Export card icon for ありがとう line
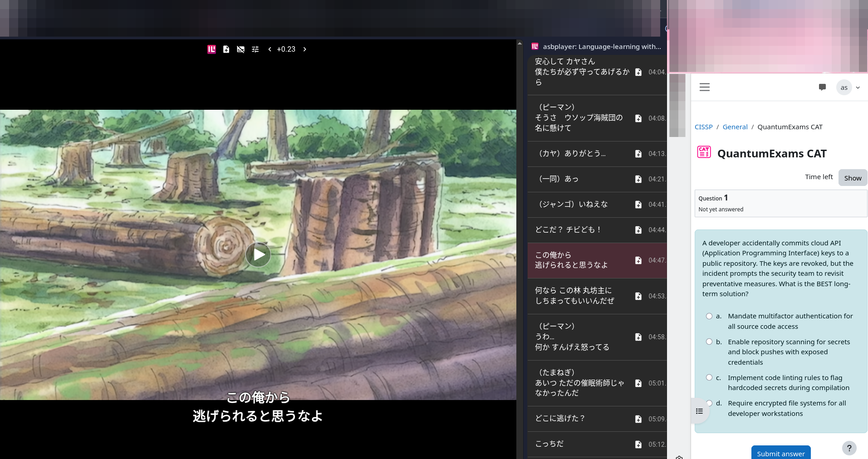The width and height of the screenshot is (868, 459). [638, 154]
